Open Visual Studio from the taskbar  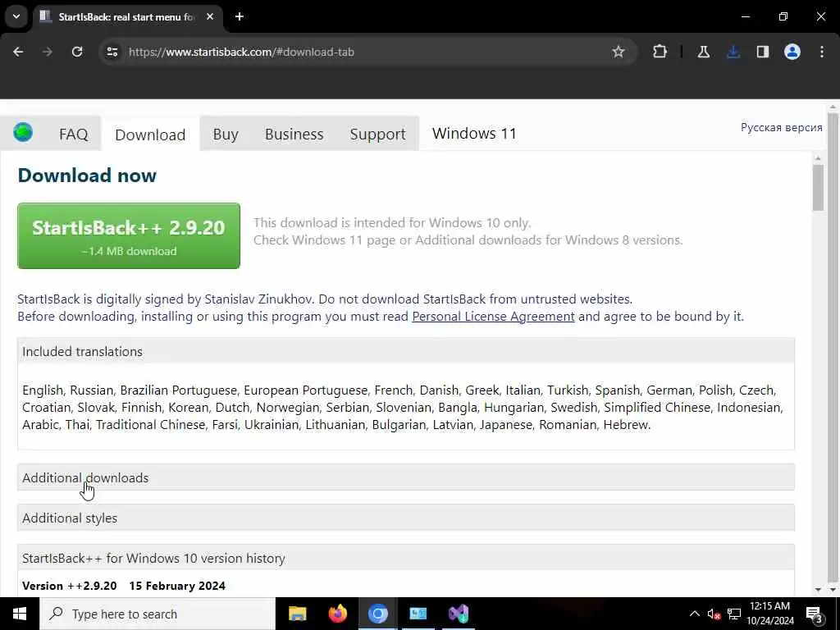click(x=459, y=614)
